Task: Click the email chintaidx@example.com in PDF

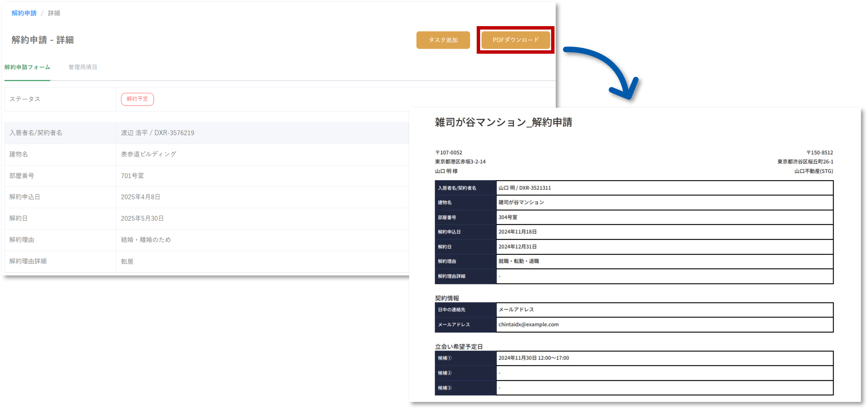Action: [x=528, y=324]
